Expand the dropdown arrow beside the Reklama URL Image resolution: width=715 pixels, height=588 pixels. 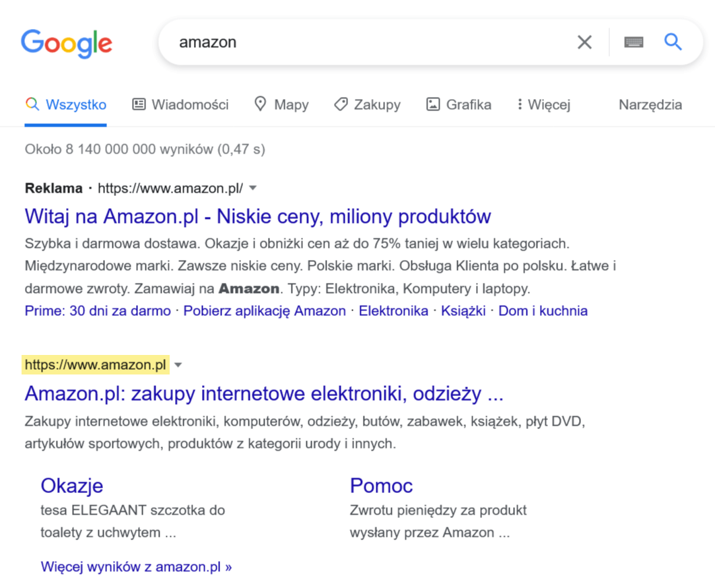[x=253, y=188]
